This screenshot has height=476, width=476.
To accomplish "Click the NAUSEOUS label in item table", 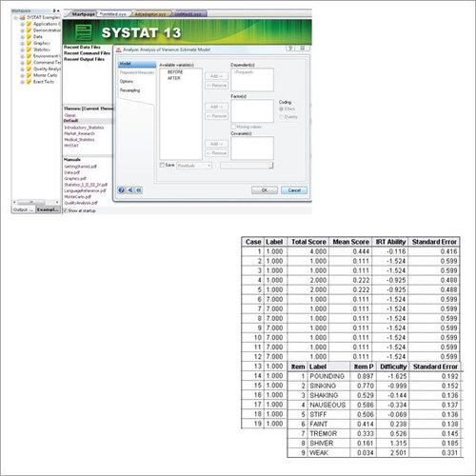I will click(327, 405).
